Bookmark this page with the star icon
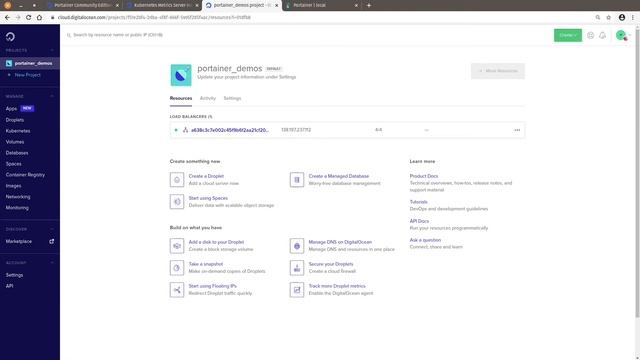 pyautogui.click(x=609, y=18)
